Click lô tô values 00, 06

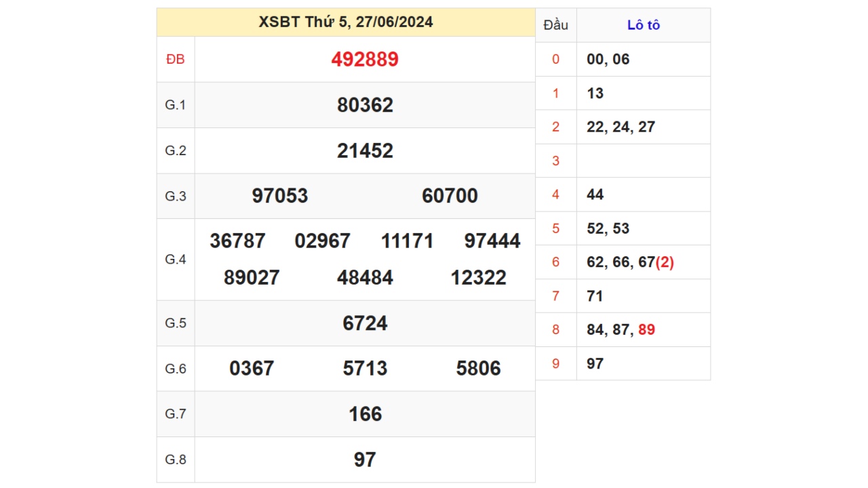click(x=608, y=59)
